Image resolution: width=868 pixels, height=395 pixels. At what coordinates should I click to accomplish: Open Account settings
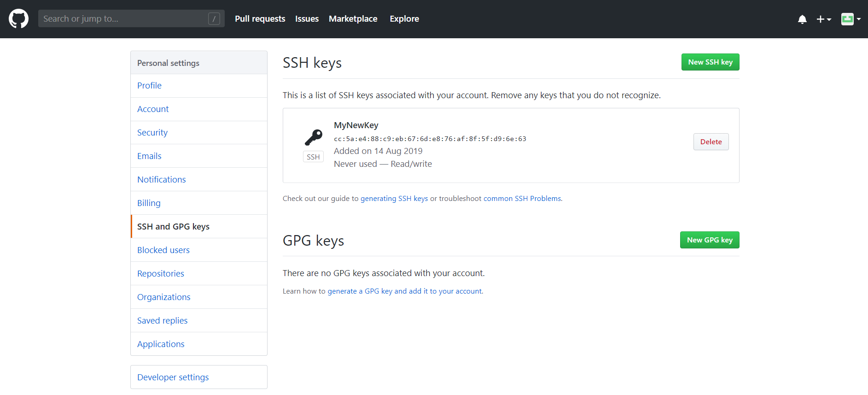[x=199, y=109]
